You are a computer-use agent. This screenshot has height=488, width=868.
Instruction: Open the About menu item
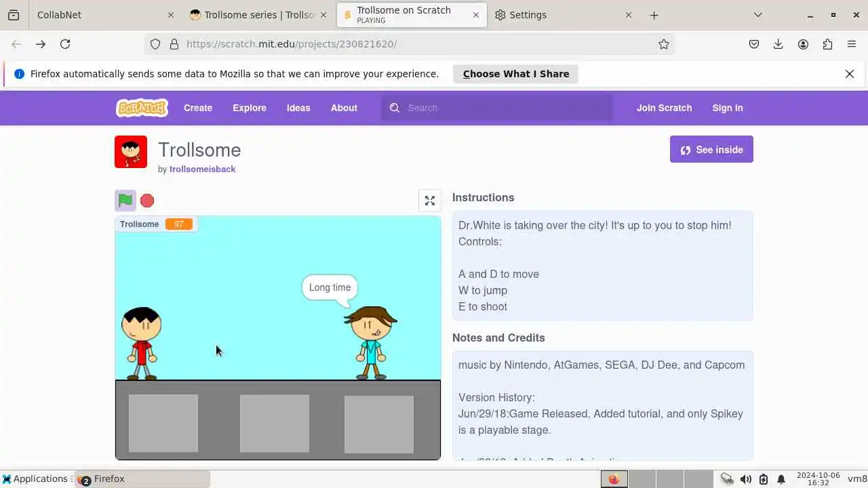coord(344,108)
